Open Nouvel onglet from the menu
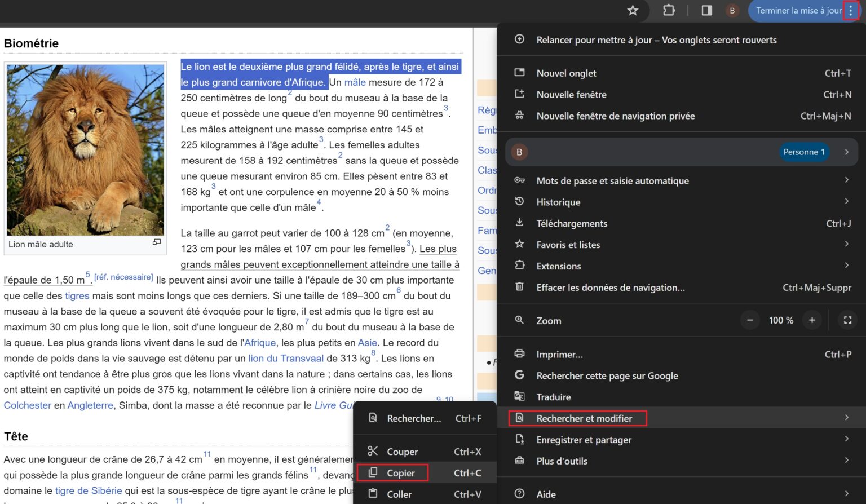866x504 pixels. (565, 73)
